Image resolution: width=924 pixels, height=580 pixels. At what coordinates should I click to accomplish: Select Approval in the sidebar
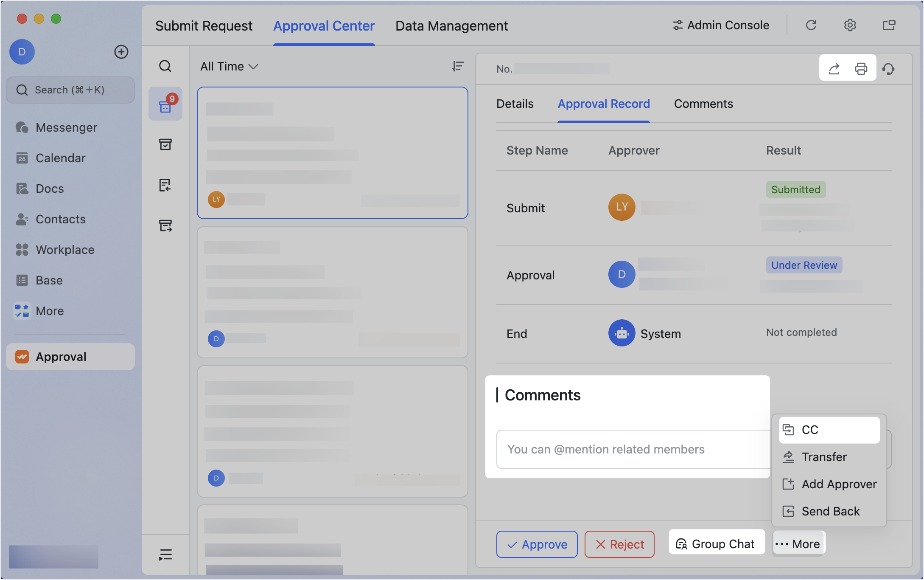[70, 357]
